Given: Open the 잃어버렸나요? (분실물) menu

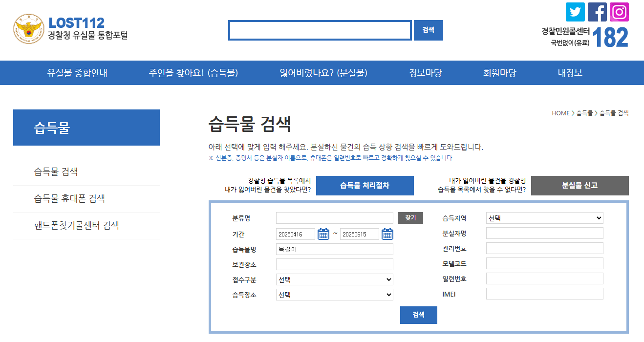Looking at the screenshot, I should pyautogui.click(x=323, y=73).
